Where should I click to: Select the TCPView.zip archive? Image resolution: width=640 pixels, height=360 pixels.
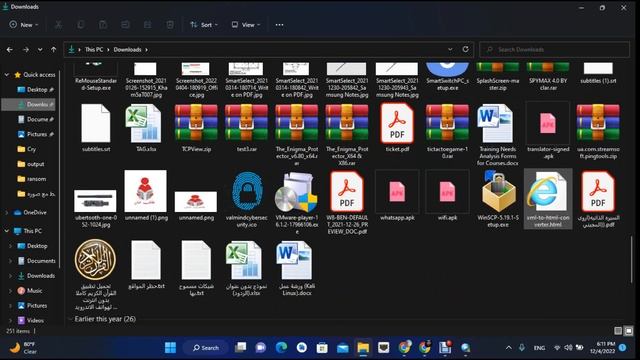pos(196,128)
